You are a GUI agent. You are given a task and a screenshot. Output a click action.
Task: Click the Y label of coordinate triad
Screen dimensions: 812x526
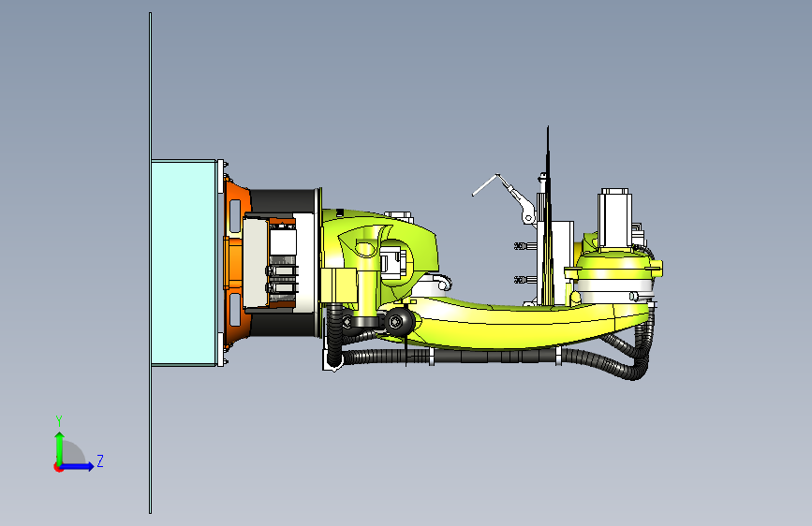(59, 421)
